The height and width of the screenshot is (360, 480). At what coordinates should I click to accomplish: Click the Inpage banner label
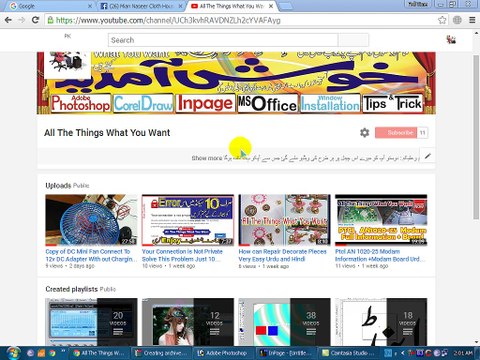[205, 103]
